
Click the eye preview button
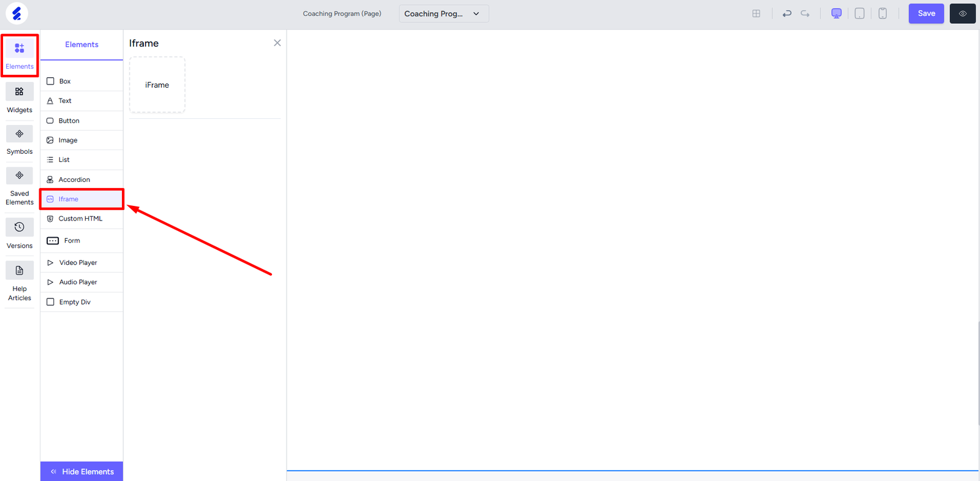click(962, 13)
